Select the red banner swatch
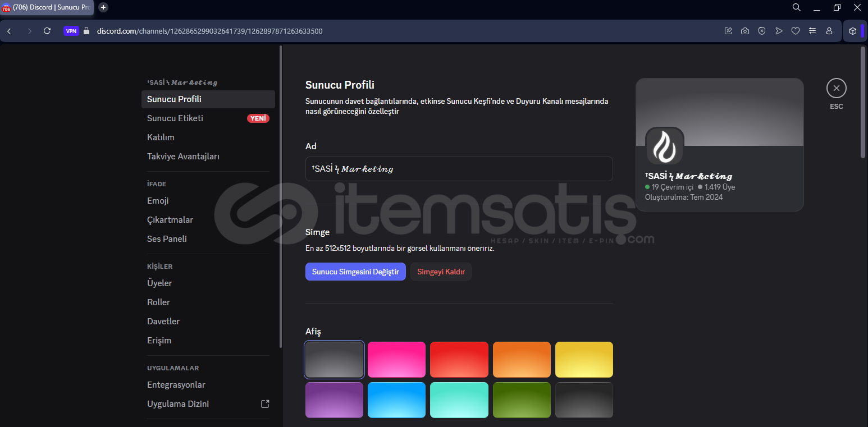 coord(459,360)
